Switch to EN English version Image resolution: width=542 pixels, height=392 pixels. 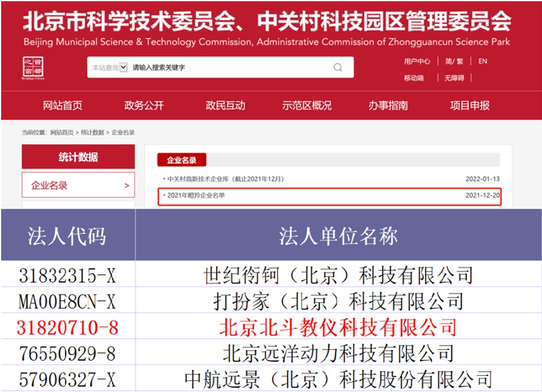point(483,61)
